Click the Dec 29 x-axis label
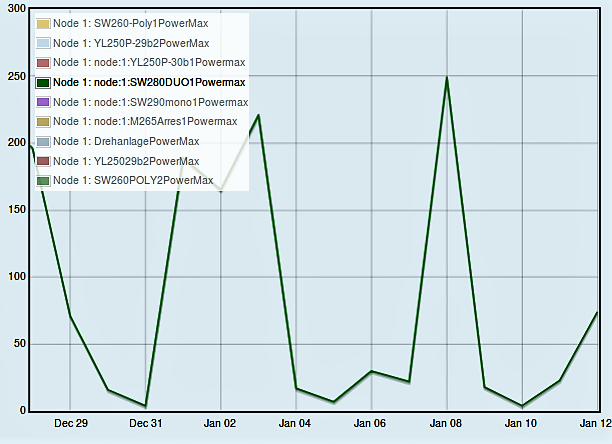This screenshot has height=444, width=612. point(71,424)
